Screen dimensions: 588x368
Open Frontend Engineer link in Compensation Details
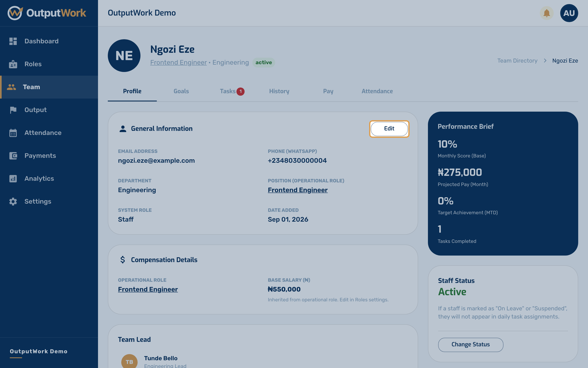(148, 289)
